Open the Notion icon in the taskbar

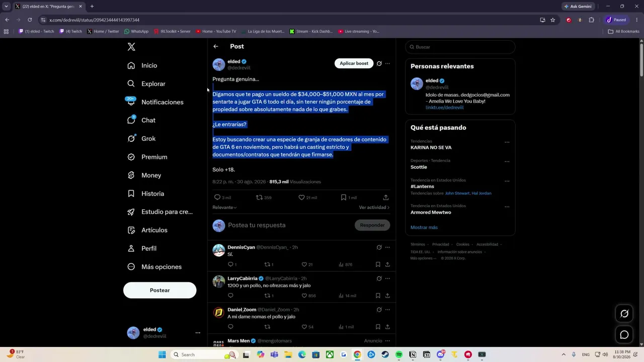(x=413, y=354)
